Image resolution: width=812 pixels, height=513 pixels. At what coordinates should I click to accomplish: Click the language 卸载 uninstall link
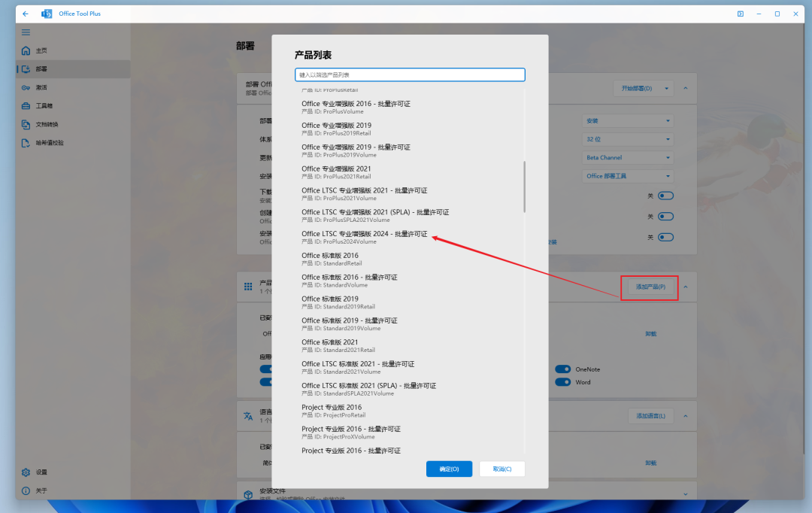[651, 463]
